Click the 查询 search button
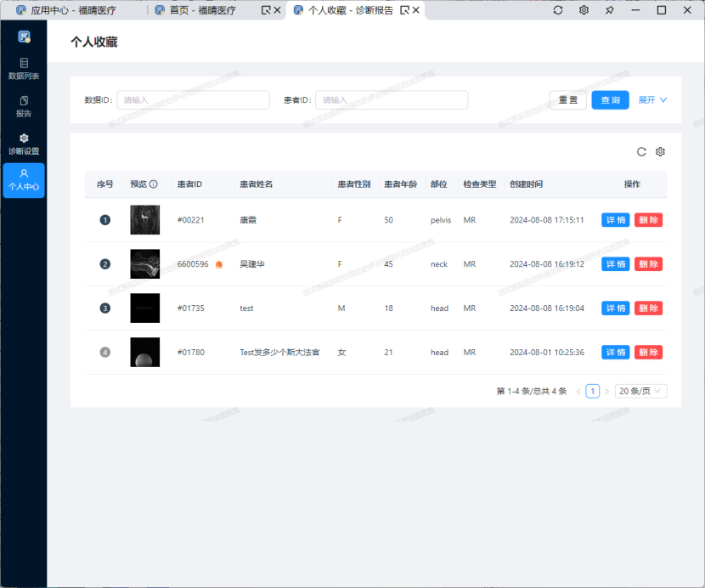The height and width of the screenshot is (588, 705). pos(610,99)
